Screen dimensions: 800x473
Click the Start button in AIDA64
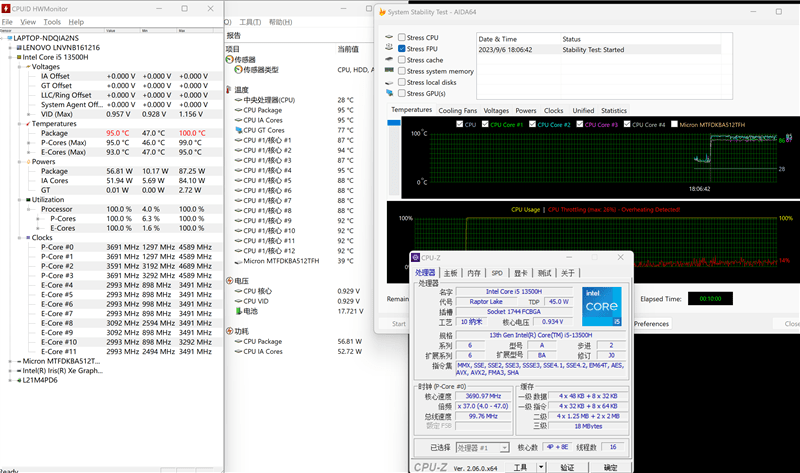coord(399,323)
